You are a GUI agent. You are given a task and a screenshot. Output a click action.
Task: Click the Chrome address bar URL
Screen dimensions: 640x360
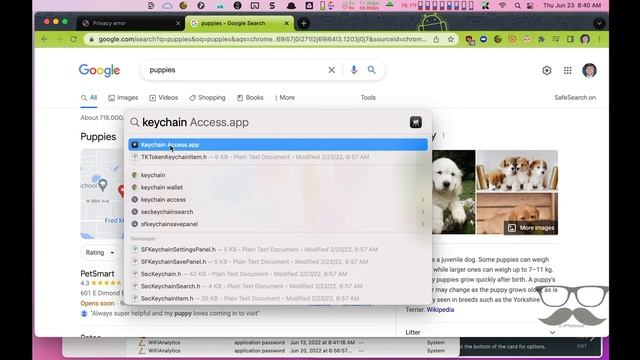tap(262, 39)
